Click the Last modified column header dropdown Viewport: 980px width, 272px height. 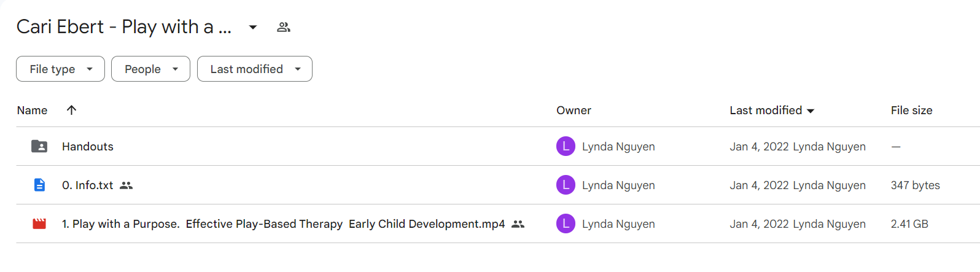pos(772,111)
